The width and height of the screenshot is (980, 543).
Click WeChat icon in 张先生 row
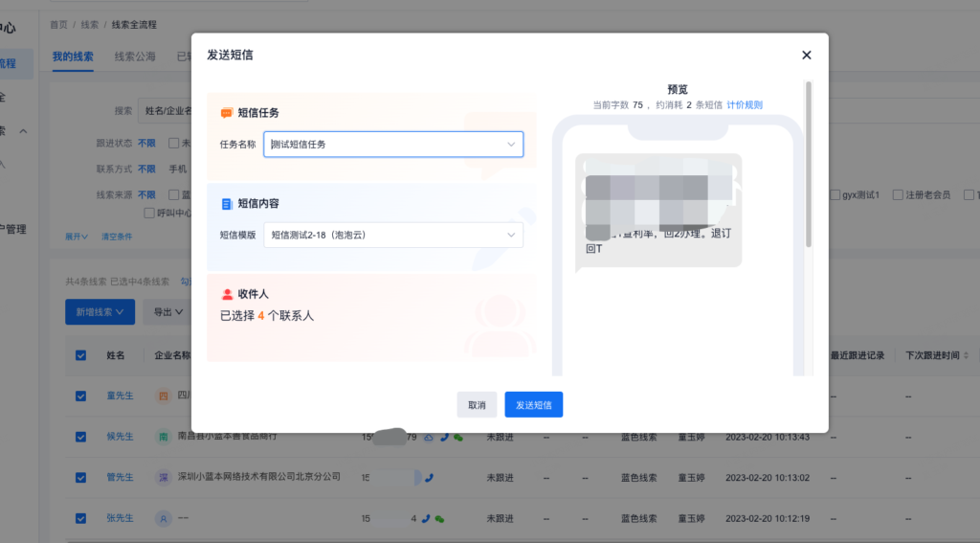click(439, 518)
